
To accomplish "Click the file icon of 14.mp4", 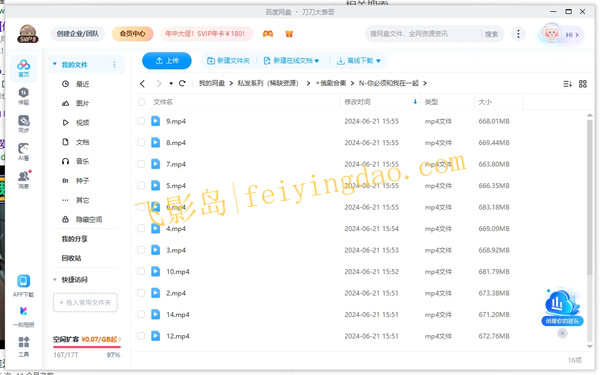I will [x=155, y=314].
